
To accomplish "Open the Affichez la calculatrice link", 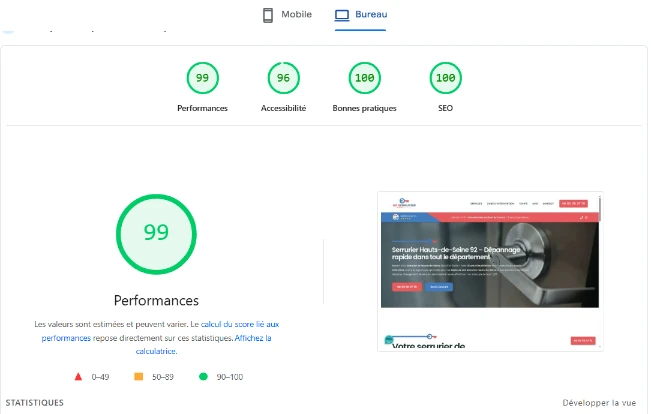I will [x=253, y=338].
